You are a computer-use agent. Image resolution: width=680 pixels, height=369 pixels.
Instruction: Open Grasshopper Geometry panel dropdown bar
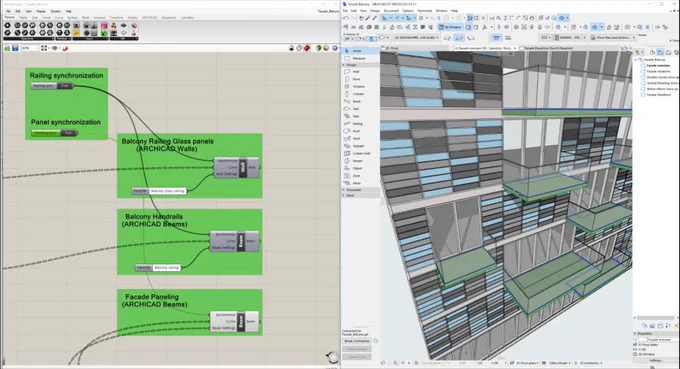(28, 39)
